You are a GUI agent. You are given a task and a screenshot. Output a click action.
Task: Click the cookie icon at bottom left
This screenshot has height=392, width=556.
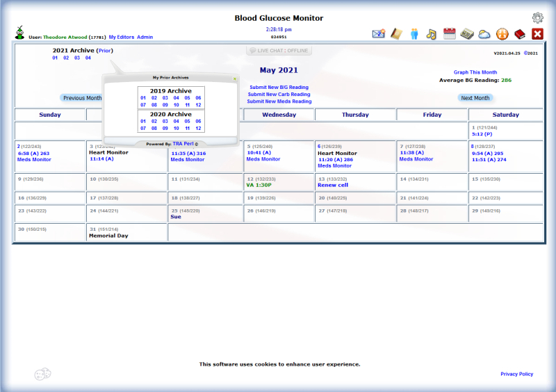click(42, 373)
